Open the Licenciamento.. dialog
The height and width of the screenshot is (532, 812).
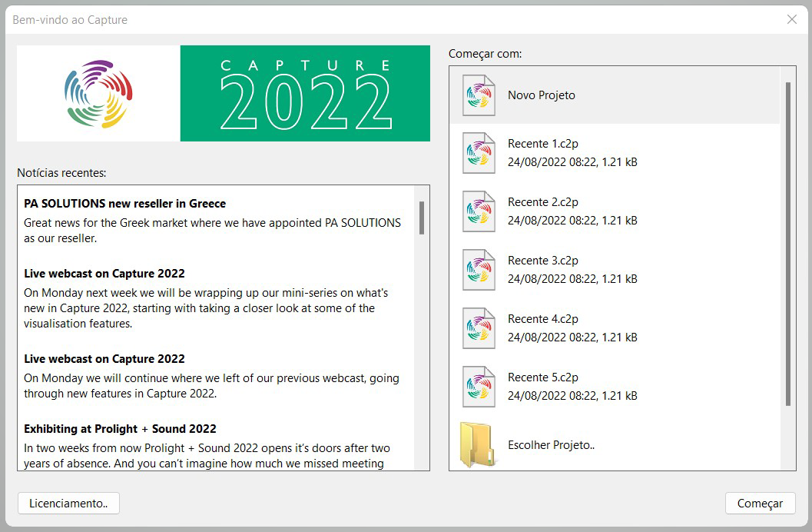pos(68,503)
